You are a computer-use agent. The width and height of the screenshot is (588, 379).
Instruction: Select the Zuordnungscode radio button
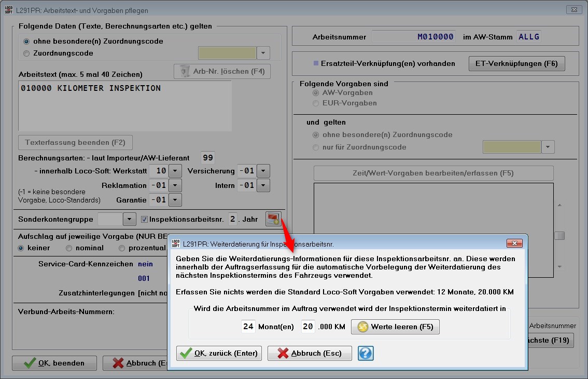27,53
